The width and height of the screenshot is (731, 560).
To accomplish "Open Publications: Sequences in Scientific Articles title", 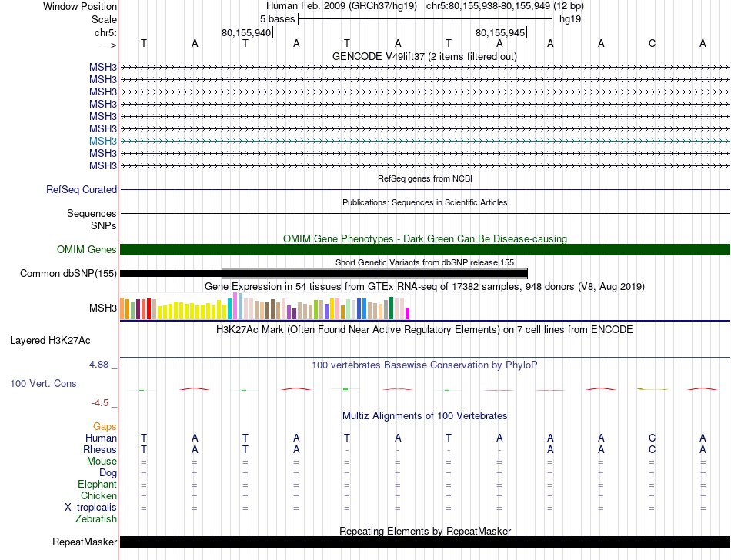I will pos(425,202).
